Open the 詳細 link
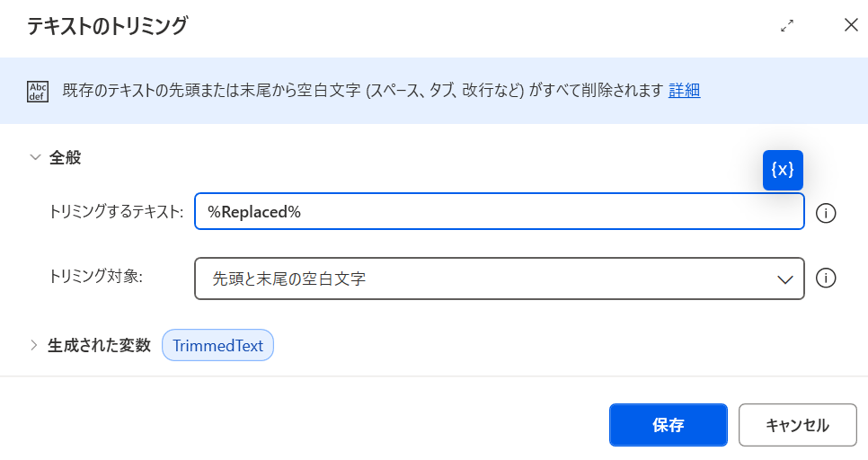Screen dimensions: 868x460 pyautogui.click(x=684, y=90)
